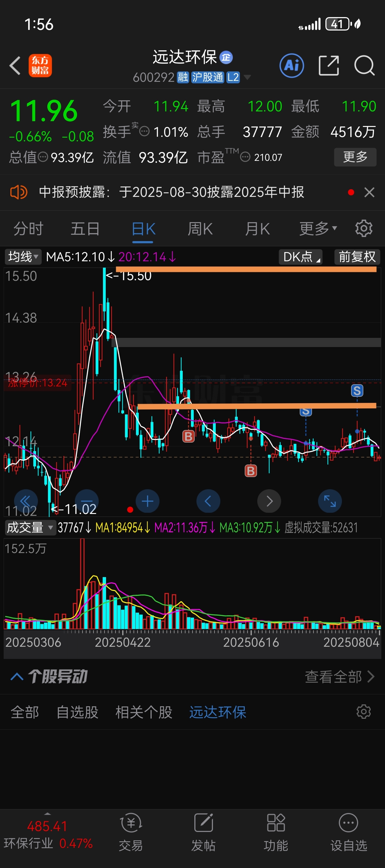Toggle 前复权 adjustment mode
Viewport: 385px width, 868px height.
[x=357, y=257]
